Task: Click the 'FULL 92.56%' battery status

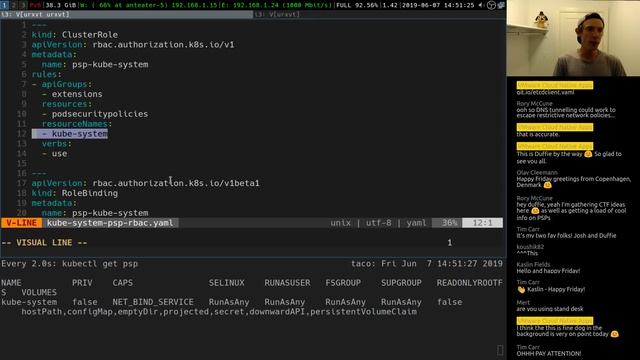Action: (x=358, y=5)
